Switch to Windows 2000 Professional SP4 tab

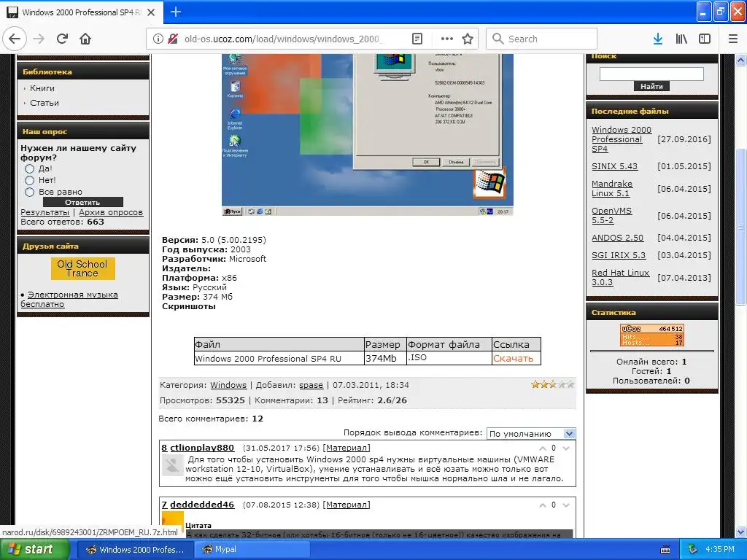click(x=82, y=12)
